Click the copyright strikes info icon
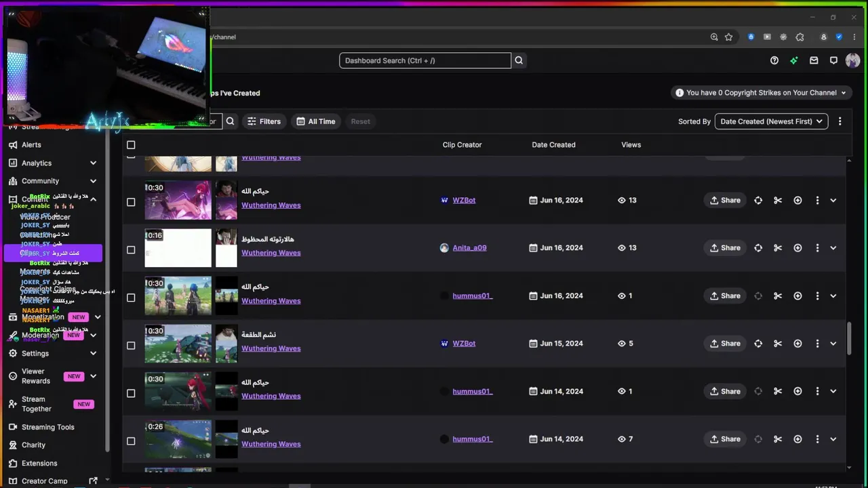The image size is (868, 488). tap(679, 93)
